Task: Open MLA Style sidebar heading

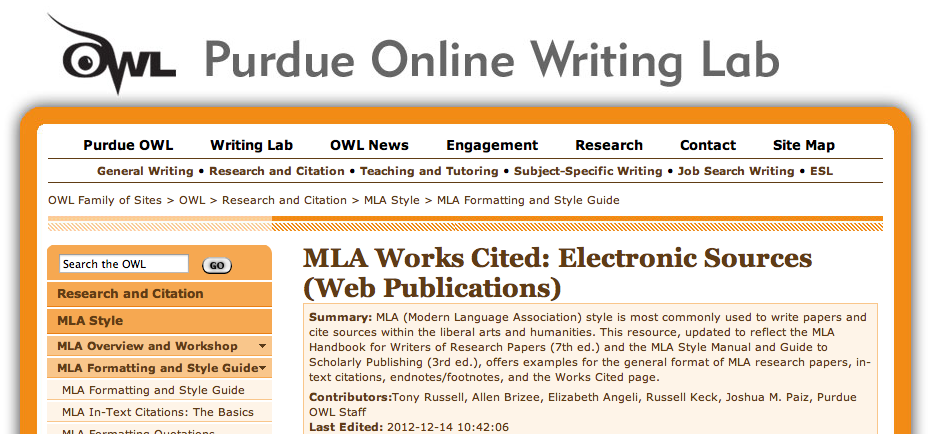Action: pos(159,321)
